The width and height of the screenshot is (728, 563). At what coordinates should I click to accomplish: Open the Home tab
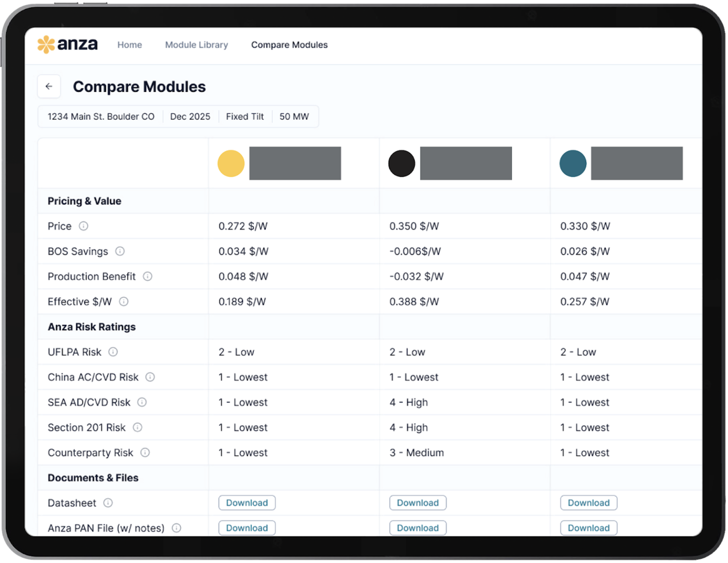pyautogui.click(x=130, y=45)
